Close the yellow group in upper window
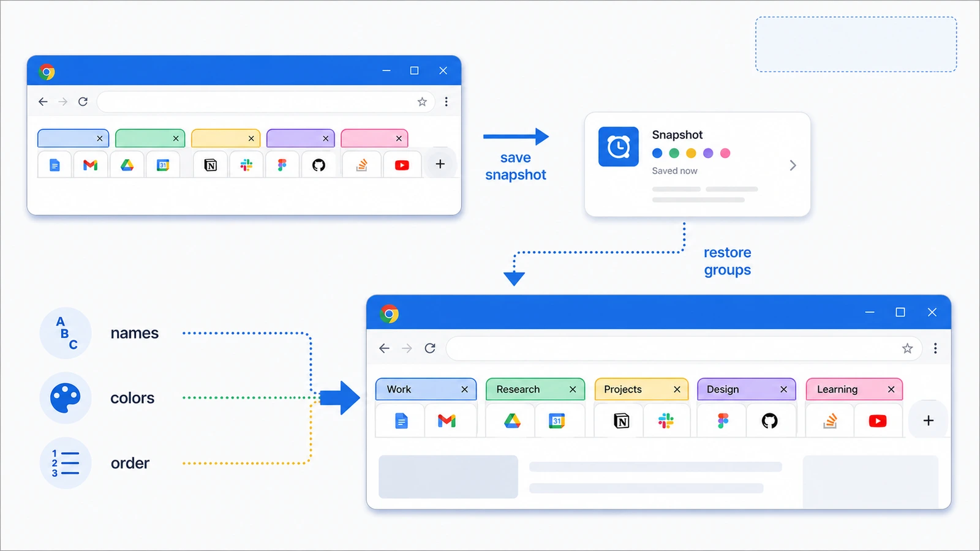The height and width of the screenshot is (551, 980). click(251, 139)
